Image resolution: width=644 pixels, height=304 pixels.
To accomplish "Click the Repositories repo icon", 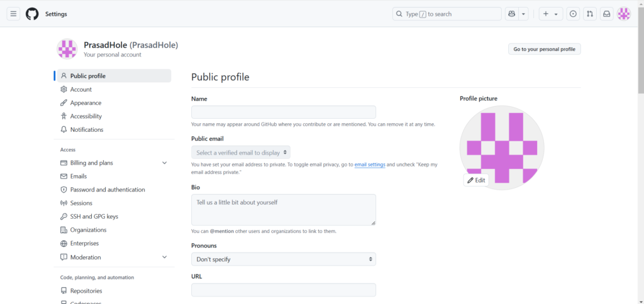I will [x=64, y=291].
